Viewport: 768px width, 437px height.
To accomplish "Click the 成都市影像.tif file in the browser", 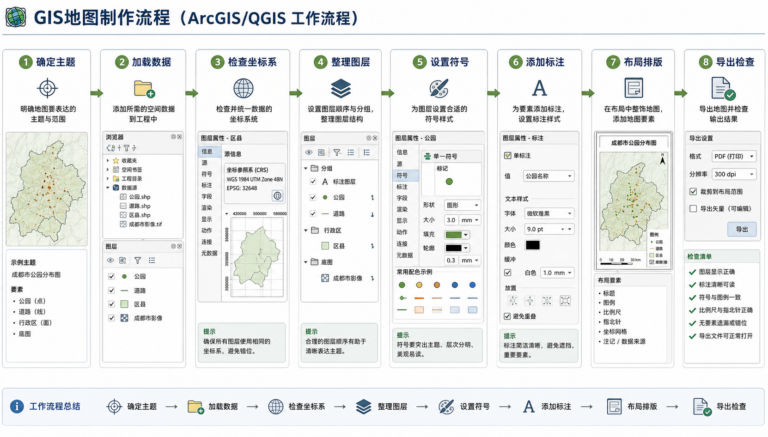I will 145,224.
